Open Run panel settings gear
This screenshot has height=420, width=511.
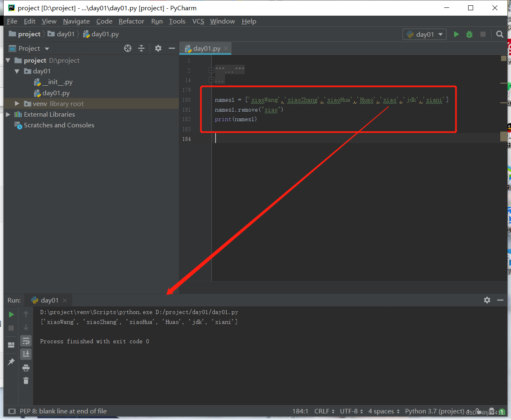(x=487, y=300)
